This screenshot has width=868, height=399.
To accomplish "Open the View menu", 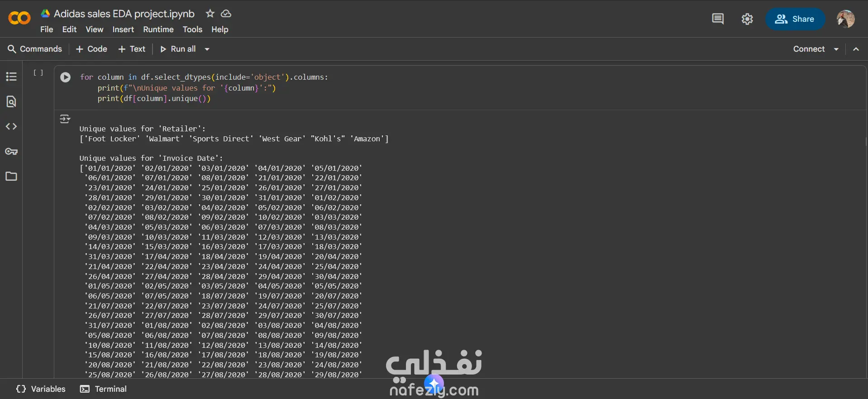I will [x=95, y=29].
